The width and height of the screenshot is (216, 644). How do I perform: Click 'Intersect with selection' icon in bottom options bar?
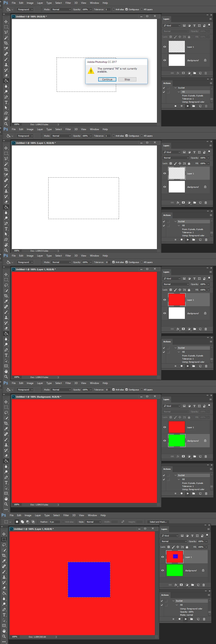pyautogui.click(x=33, y=522)
